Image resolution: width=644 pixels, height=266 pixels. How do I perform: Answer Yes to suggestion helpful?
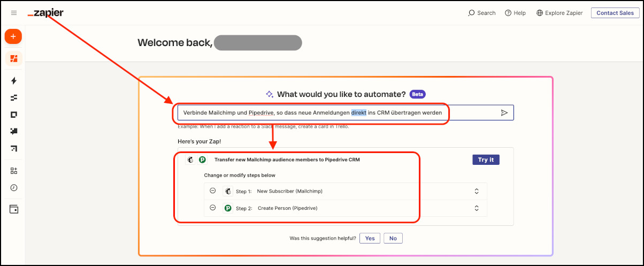coord(369,238)
